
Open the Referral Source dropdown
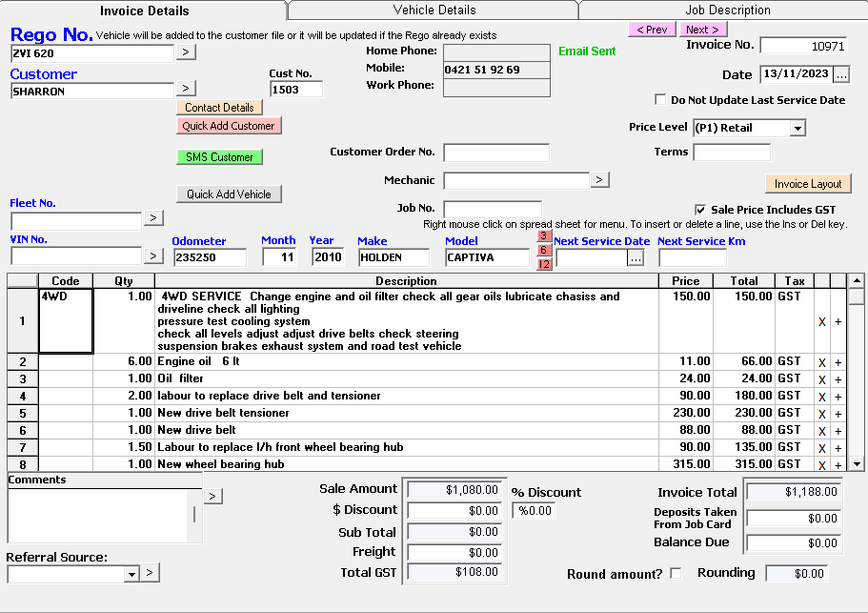click(x=131, y=574)
